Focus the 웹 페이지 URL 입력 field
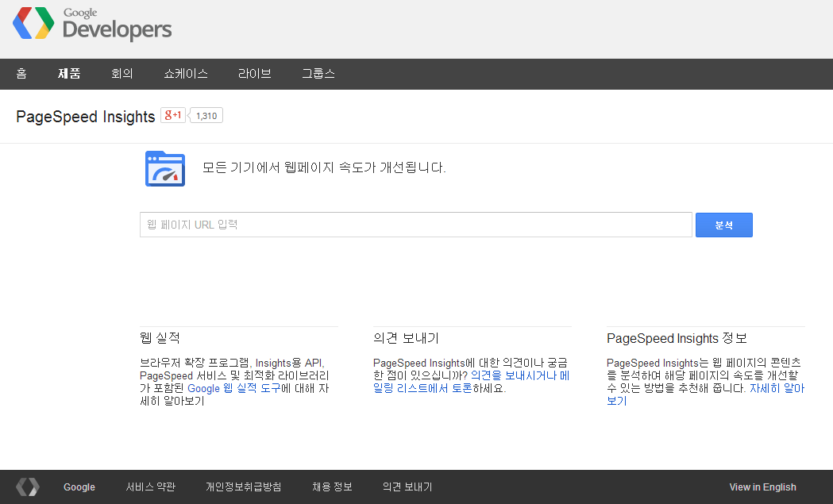Screen dimensions: 833x504 [416, 225]
